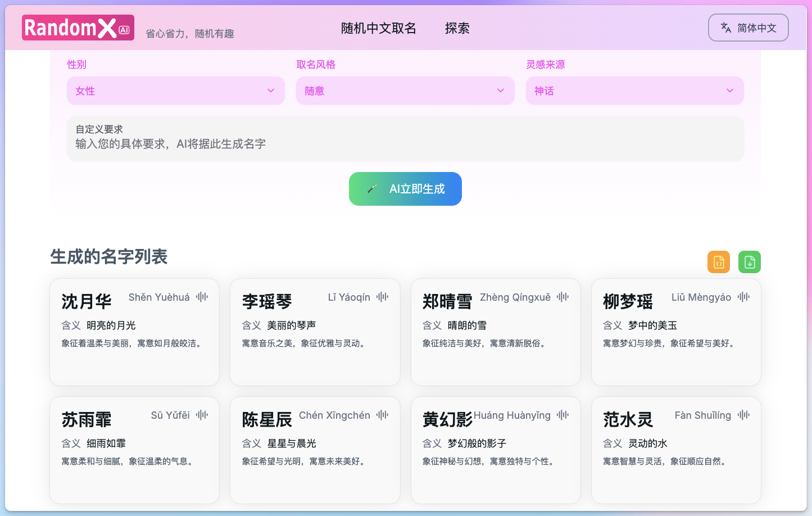Play pronunciation audio for 柳梦瑶
Screen dimensions: 812x516
pos(743,297)
